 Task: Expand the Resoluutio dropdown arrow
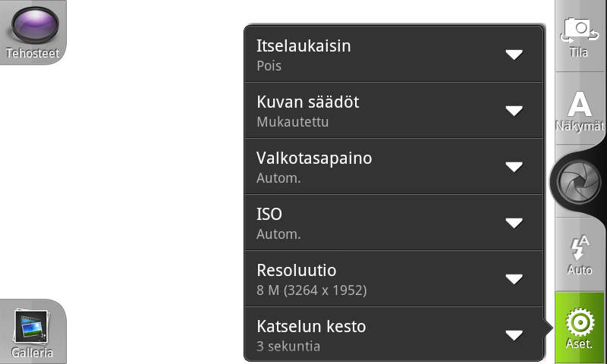tap(514, 279)
